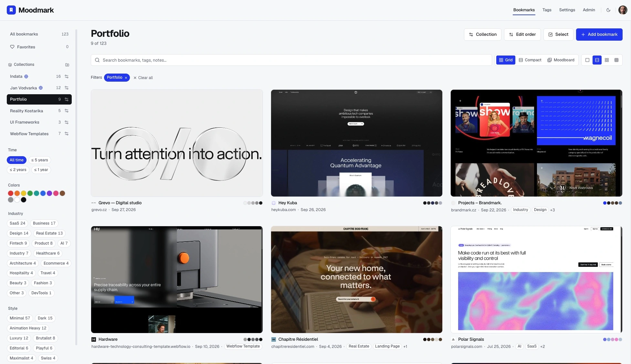Open settings icon for Indata collection
The height and width of the screenshot is (364, 631).
[x=67, y=76]
